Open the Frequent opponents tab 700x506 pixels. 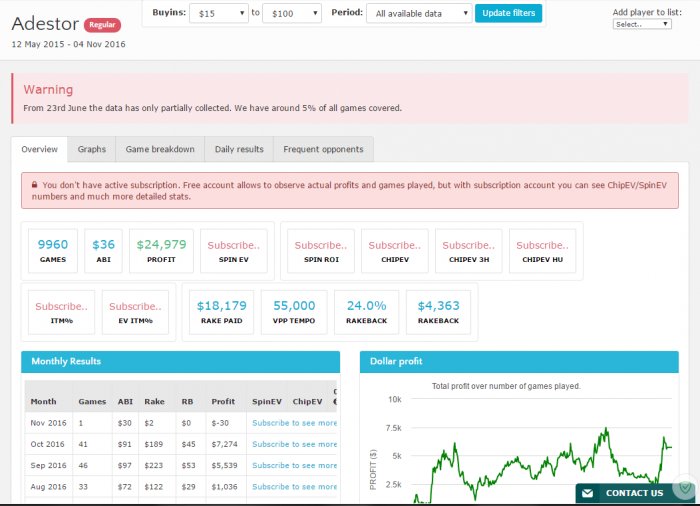point(323,149)
